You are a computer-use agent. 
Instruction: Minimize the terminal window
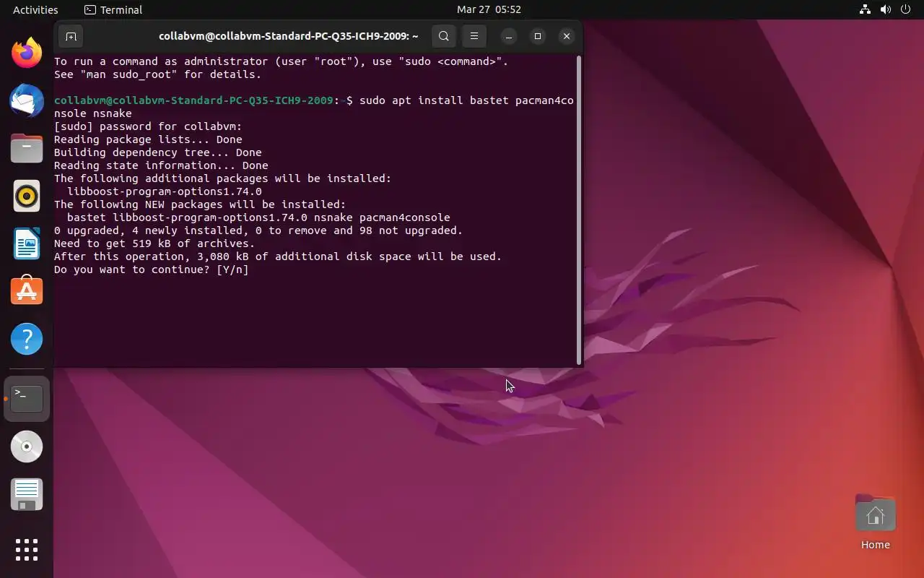pyautogui.click(x=509, y=36)
